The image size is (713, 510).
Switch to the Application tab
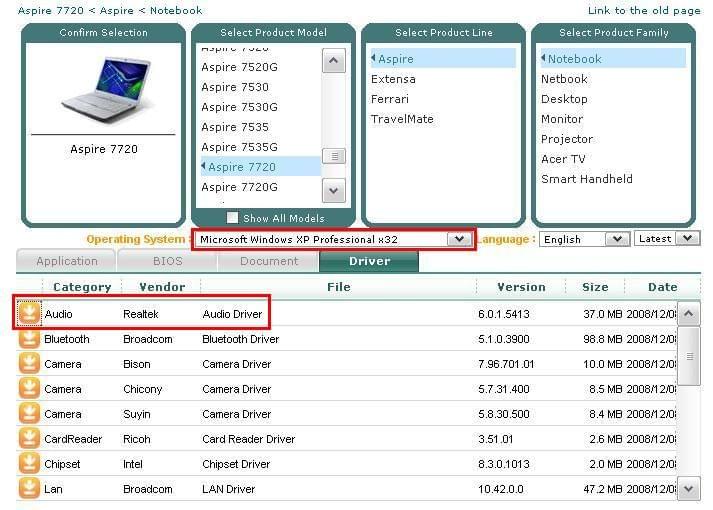[x=67, y=261]
